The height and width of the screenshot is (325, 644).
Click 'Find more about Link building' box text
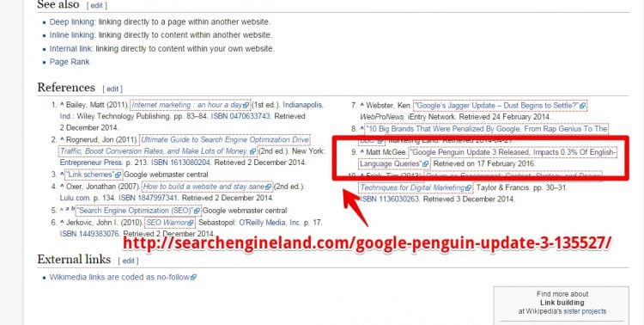click(562, 298)
